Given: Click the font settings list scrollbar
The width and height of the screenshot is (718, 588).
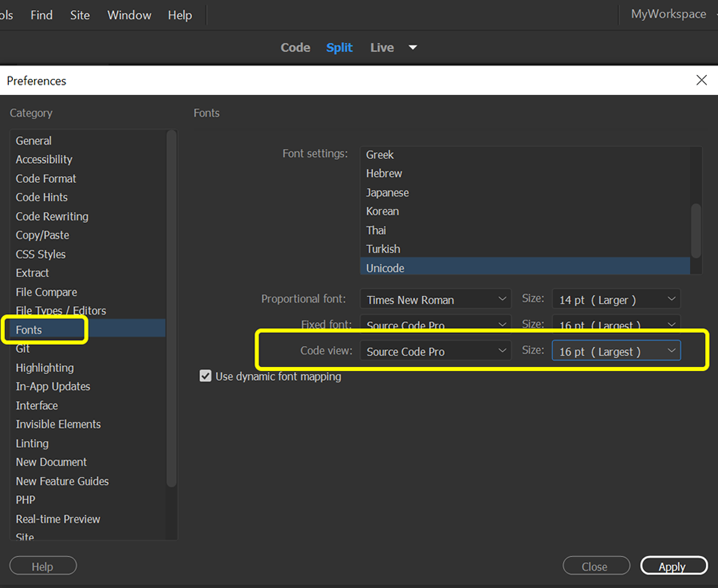Looking at the screenshot, I should [696, 230].
